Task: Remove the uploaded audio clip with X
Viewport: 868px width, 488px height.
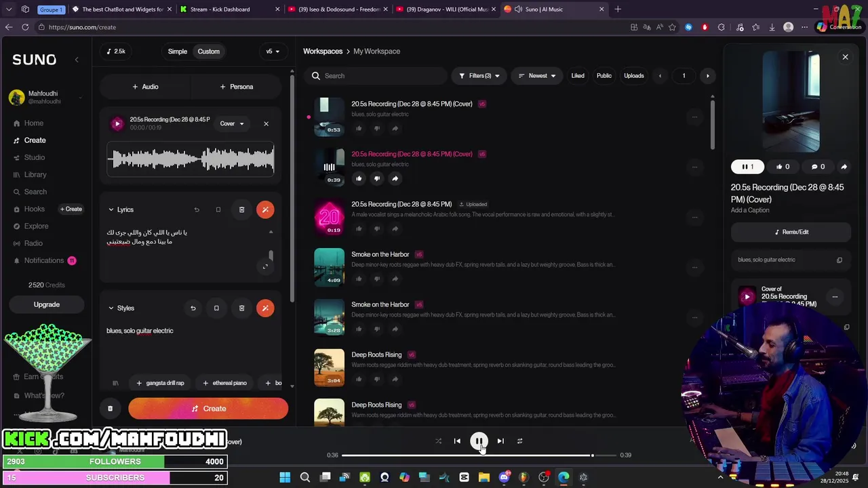Action: pos(266,123)
